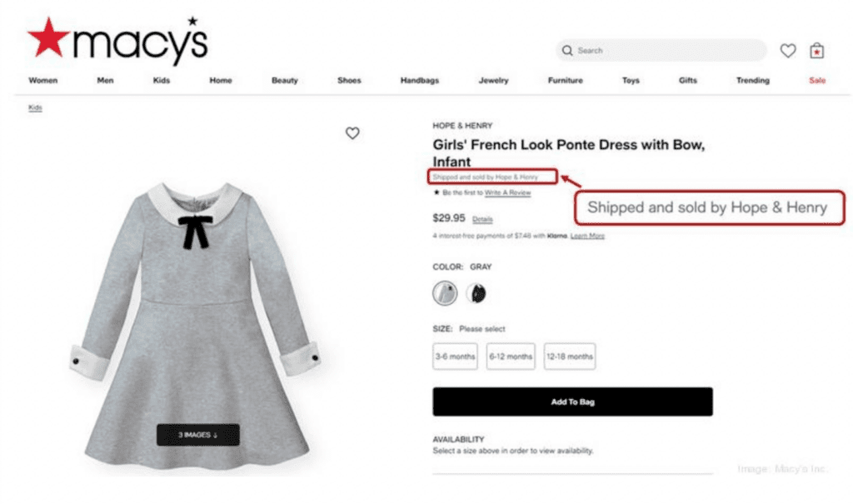The image size is (853, 504).
Task: Click the search magnifier icon
Action: coord(568,51)
